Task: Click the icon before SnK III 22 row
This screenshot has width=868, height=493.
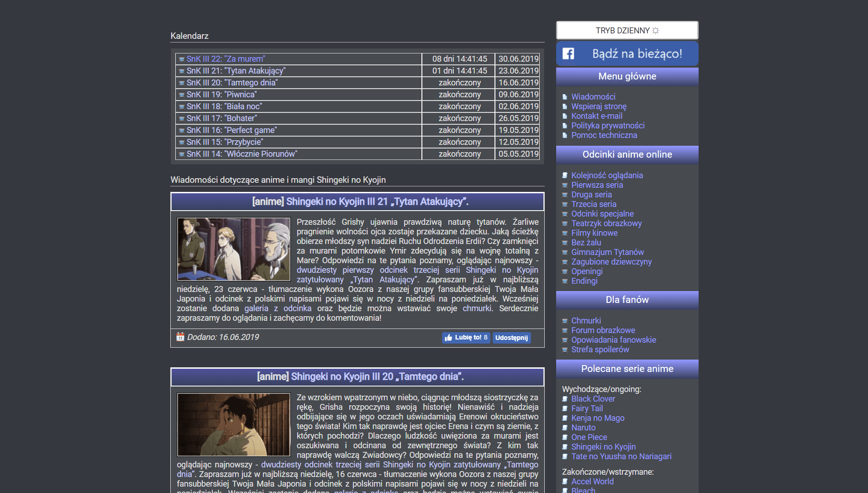Action: coord(182,59)
